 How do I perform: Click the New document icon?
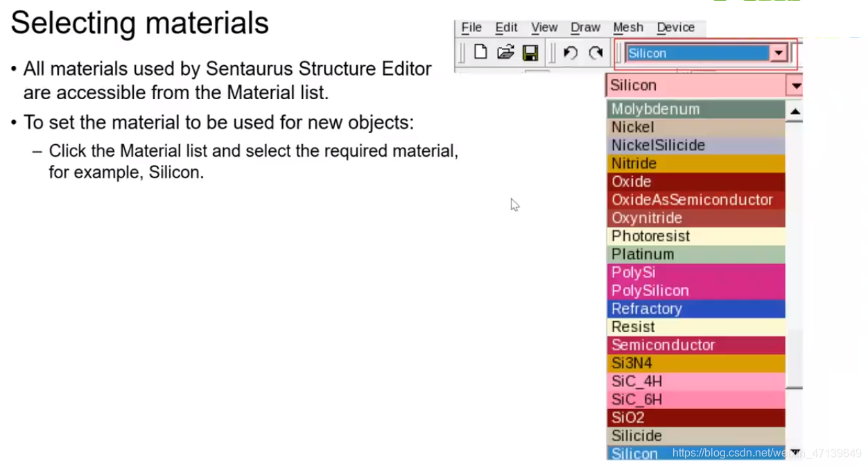pyautogui.click(x=480, y=53)
